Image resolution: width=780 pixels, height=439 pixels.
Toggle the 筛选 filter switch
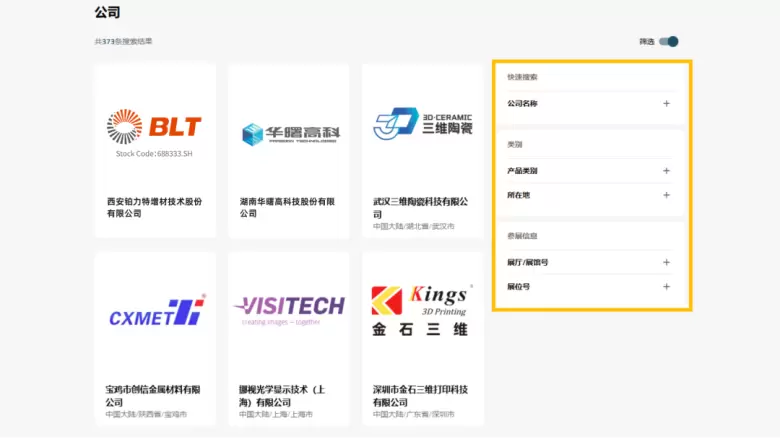point(669,42)
